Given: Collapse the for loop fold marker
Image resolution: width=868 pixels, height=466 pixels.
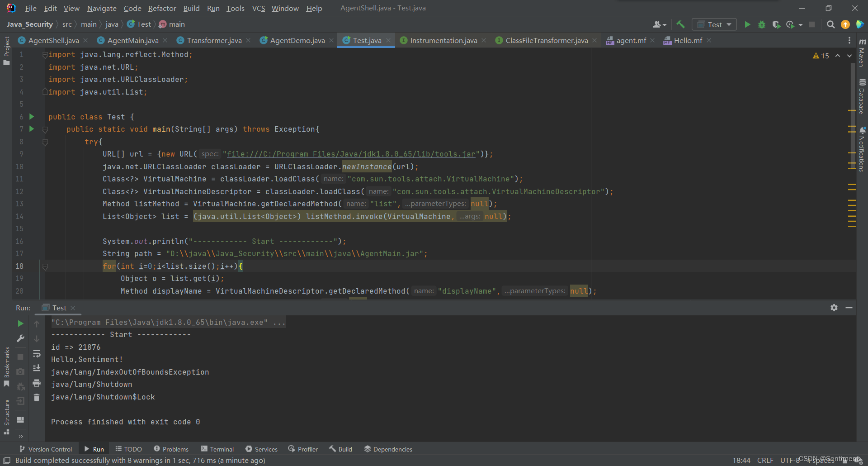Looking at the screenshot, I should [x=45, y=266].
